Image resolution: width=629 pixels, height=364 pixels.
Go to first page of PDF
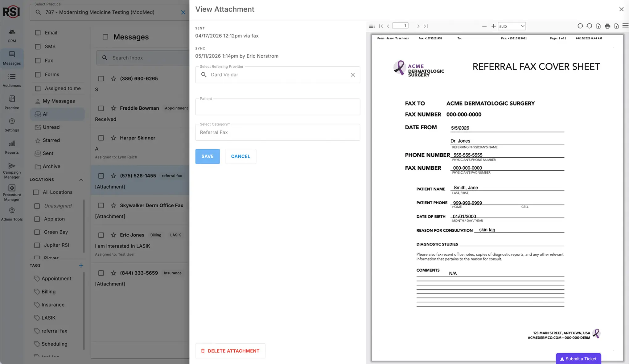coord(381,26)
